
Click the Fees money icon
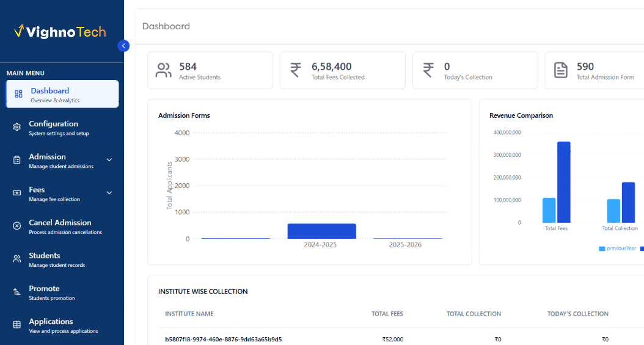pos(17,193)
